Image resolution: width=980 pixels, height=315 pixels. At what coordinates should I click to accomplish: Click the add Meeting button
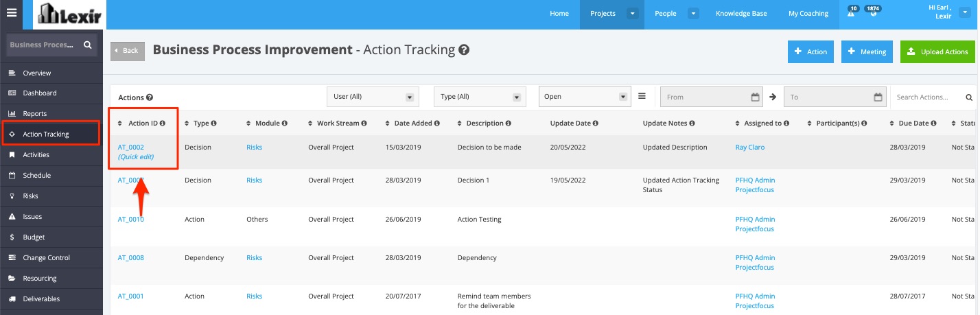tap(867, 51)
